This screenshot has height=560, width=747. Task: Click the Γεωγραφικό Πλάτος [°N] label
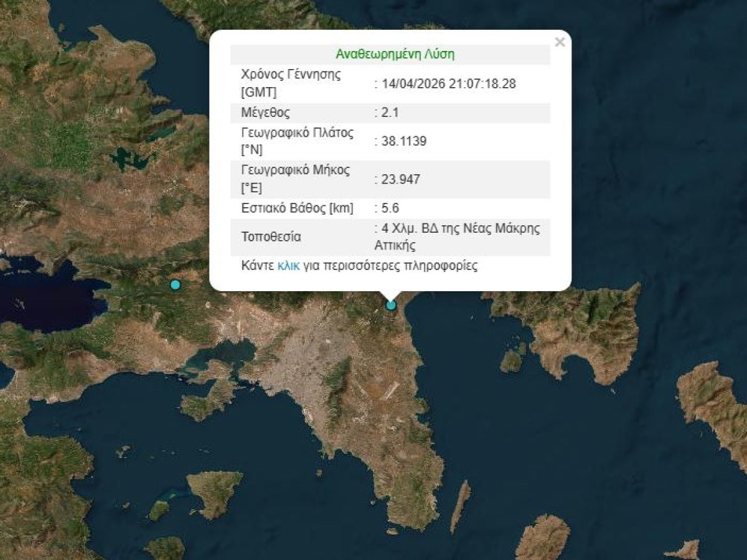click(x=297, y=139)
